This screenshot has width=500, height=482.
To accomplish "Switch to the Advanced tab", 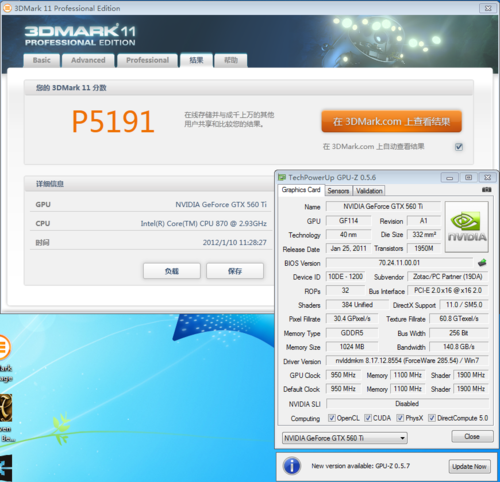I will (88, 60).
